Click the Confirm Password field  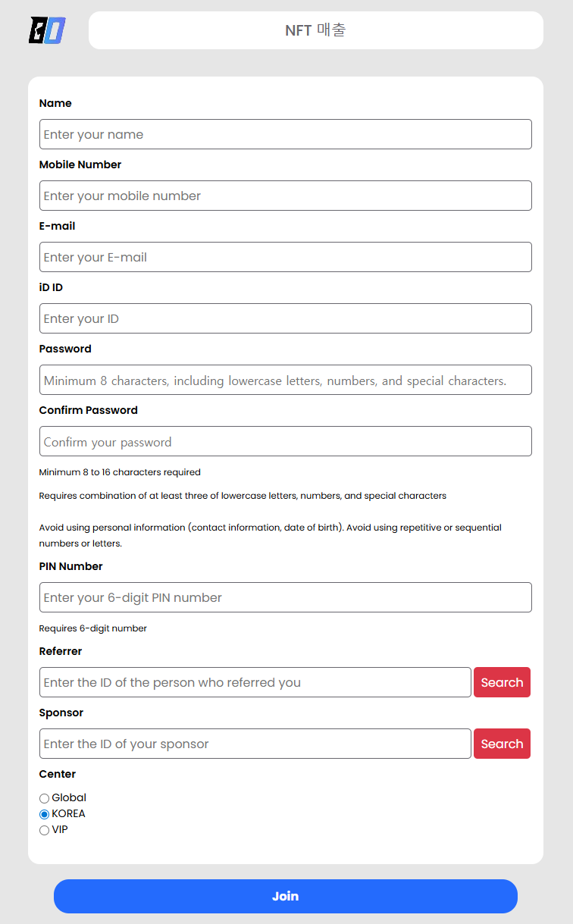pyautogui.click(x=286, y=441)
